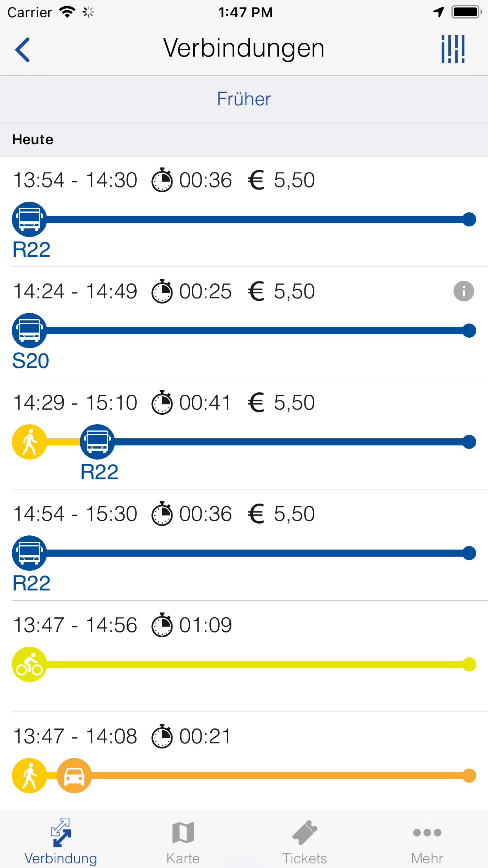Tap the walking icon on the car route
The width and height of the screenshot is (488, 868).
29,776
